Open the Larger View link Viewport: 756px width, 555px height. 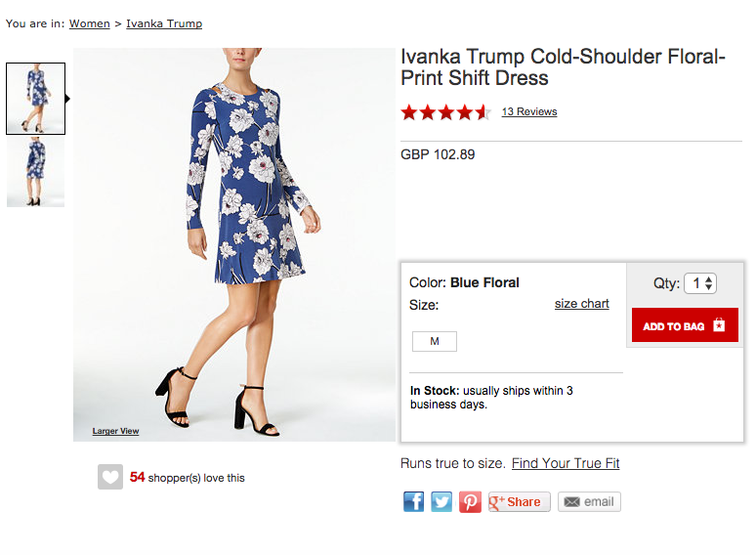click(115, 431)
